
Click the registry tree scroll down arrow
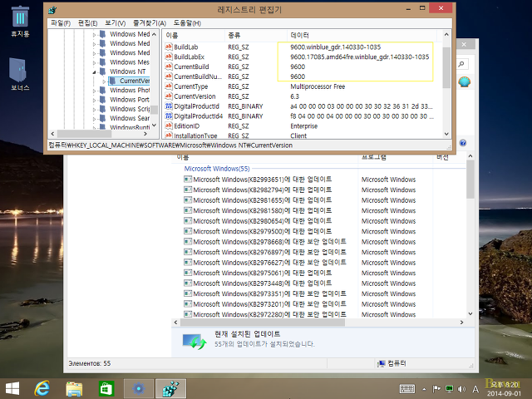[x=155, y=126]
